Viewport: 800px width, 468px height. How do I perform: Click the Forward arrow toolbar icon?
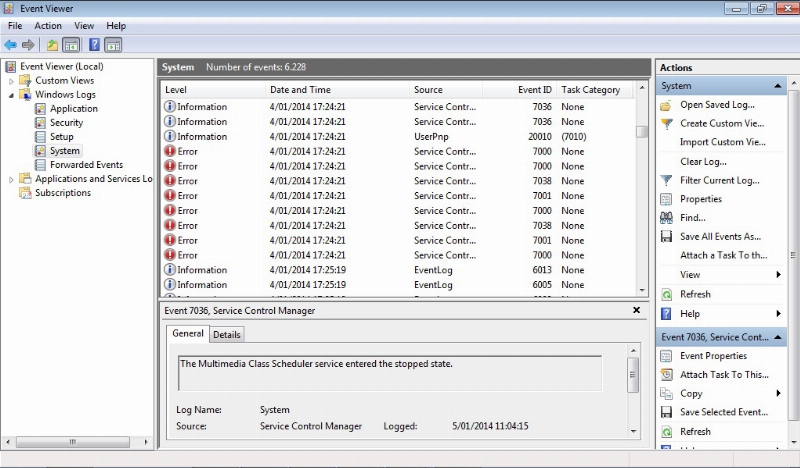click(28, 45)
